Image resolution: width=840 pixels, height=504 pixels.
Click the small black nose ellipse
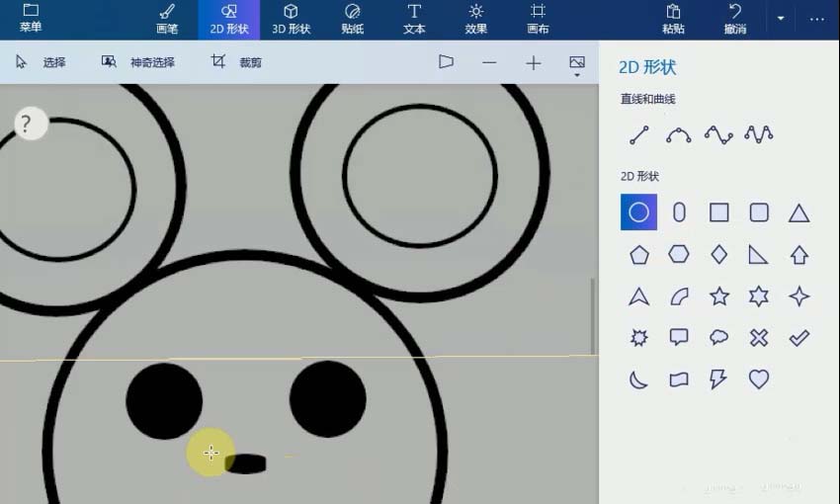click(245, 463)
